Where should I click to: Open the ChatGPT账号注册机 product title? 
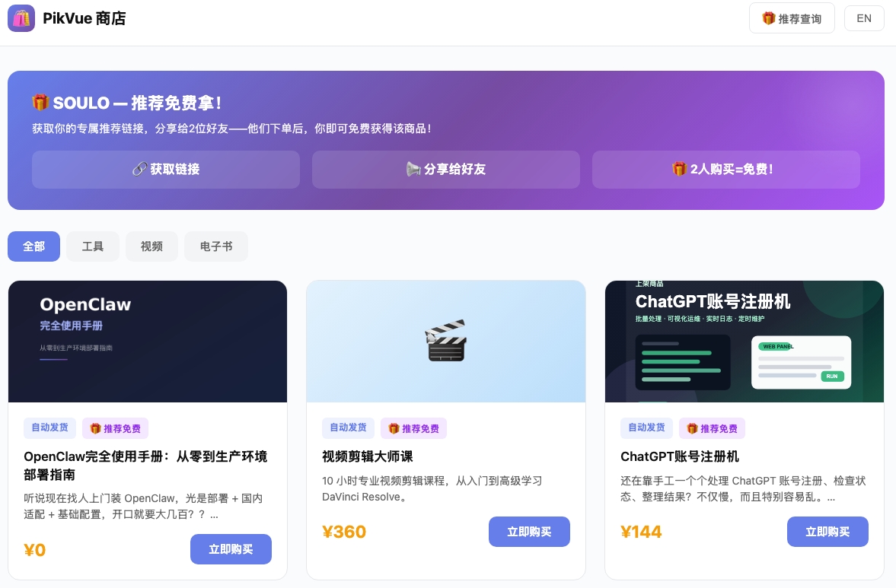point(680,456)
